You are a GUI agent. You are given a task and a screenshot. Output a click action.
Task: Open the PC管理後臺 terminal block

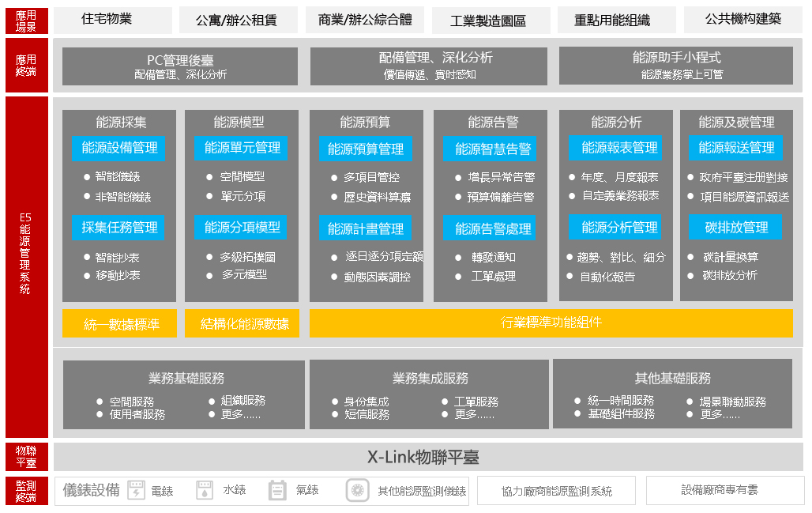[180, 66]
